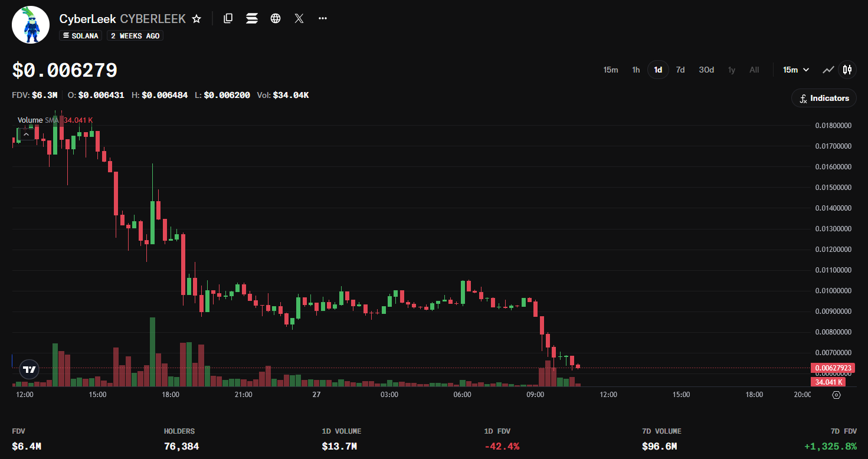Switch to line chart view

coord(828,70)
